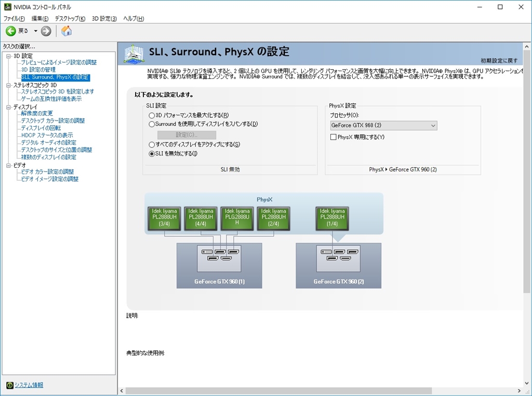The width and height of the screenshot is (532, 396).
Task: Open the PhysX processor dropdown
Action: tap(383, 126)
